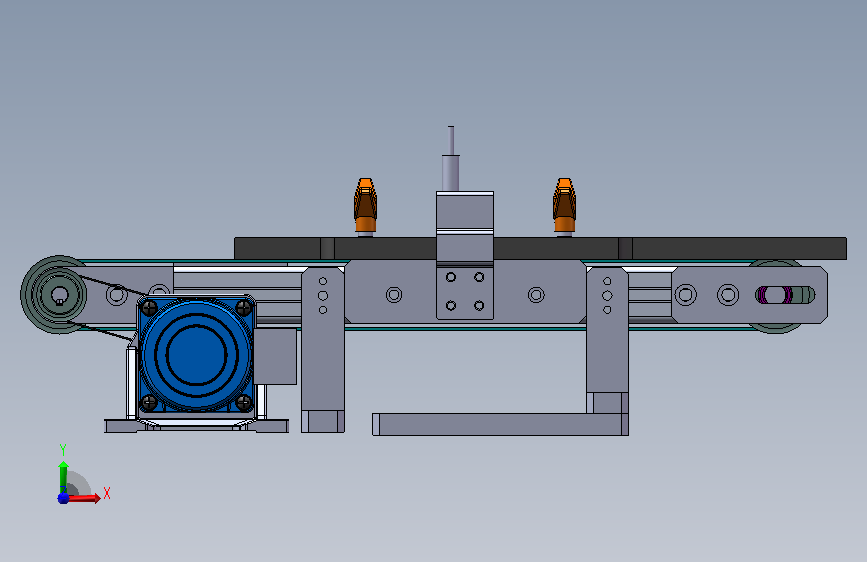Select the center bracket with four bolt holes
This screenshot has width=867, height=562.
465,292
